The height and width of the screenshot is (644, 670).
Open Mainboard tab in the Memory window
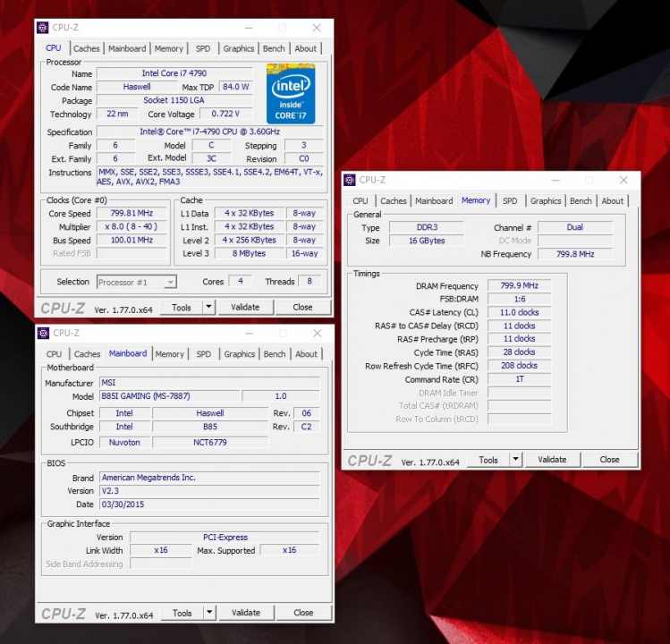[434, 201]
